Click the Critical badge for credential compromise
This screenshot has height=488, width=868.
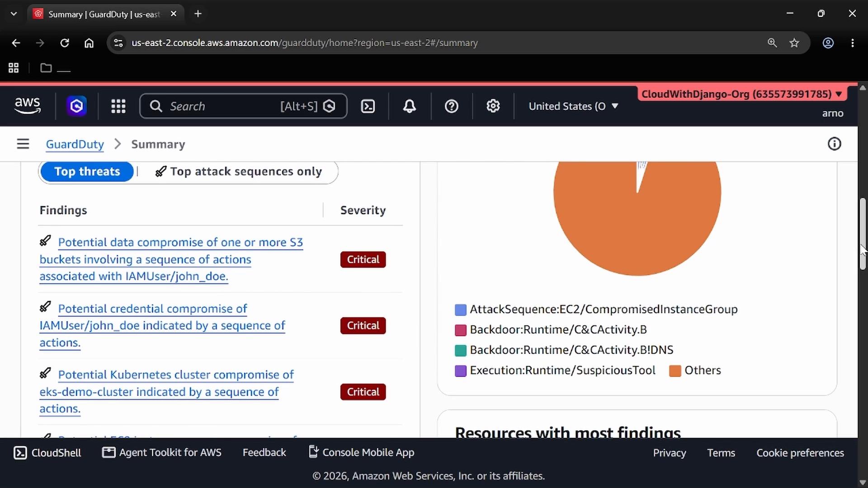(x=363, y=326)
